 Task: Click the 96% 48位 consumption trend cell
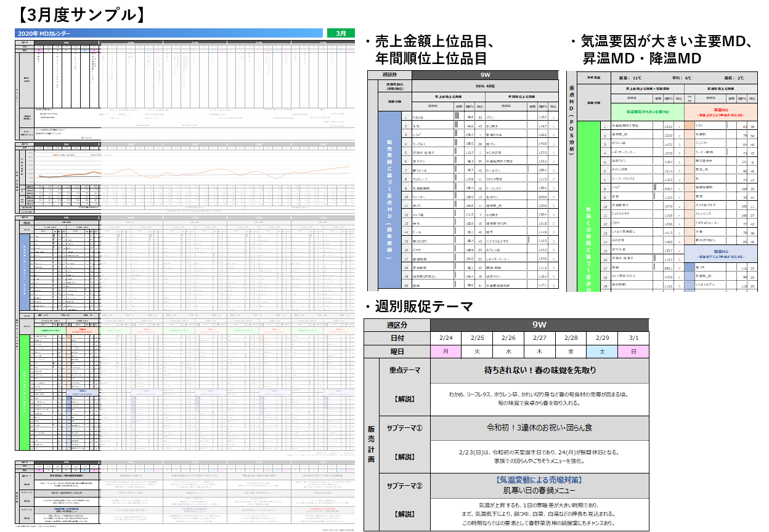(485, 86)
